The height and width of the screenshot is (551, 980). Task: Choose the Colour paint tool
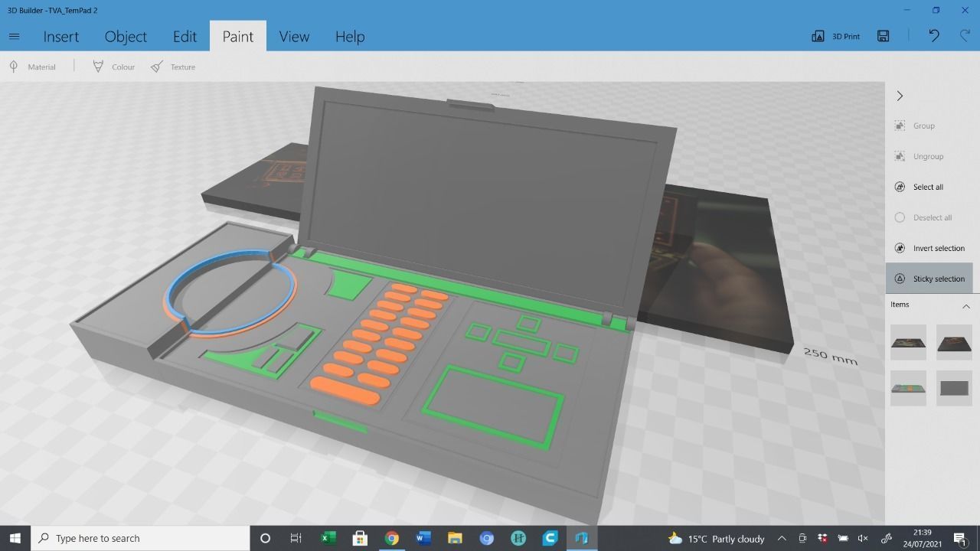tap(113, 67)
